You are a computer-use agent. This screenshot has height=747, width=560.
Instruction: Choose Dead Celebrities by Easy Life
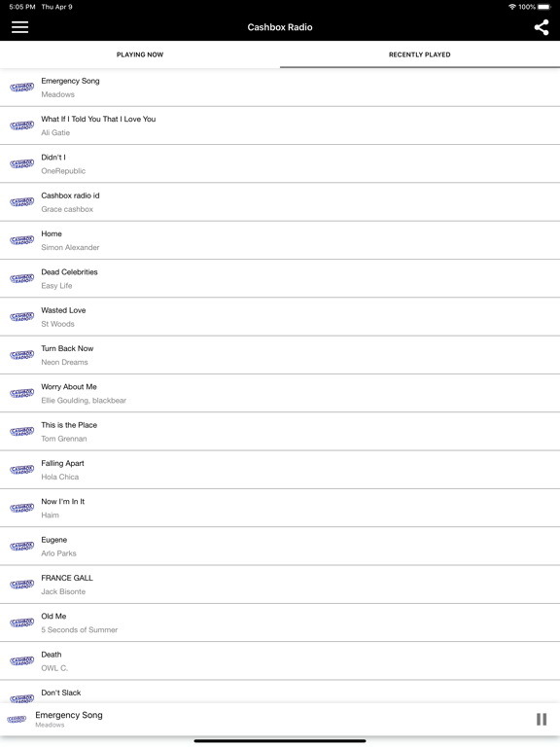tap(280, 279)
